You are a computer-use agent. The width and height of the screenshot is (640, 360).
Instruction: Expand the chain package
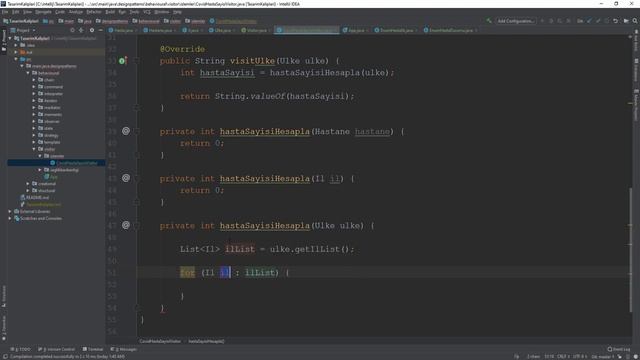point(34,80)
